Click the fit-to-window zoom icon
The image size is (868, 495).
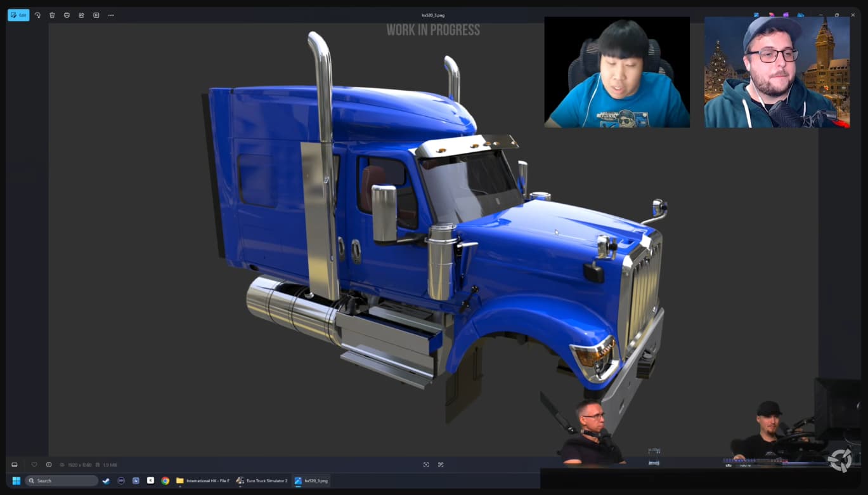coord(426,465)
